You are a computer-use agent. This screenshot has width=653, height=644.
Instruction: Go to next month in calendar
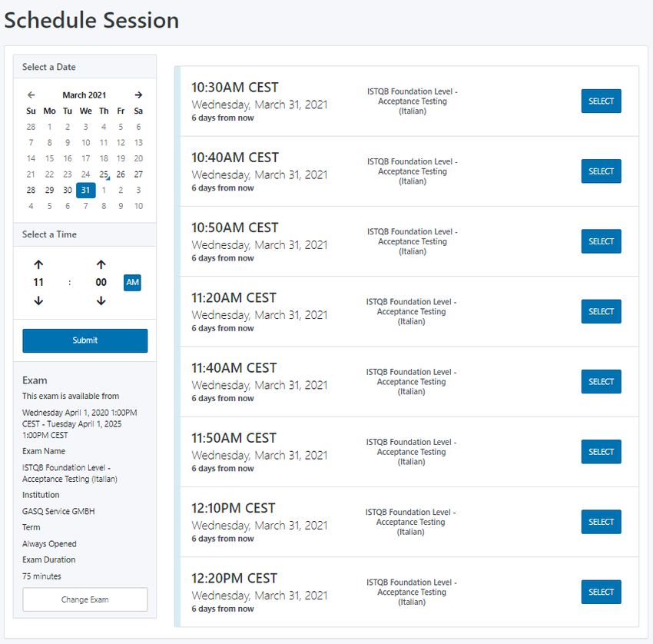(x=138, y=95)
